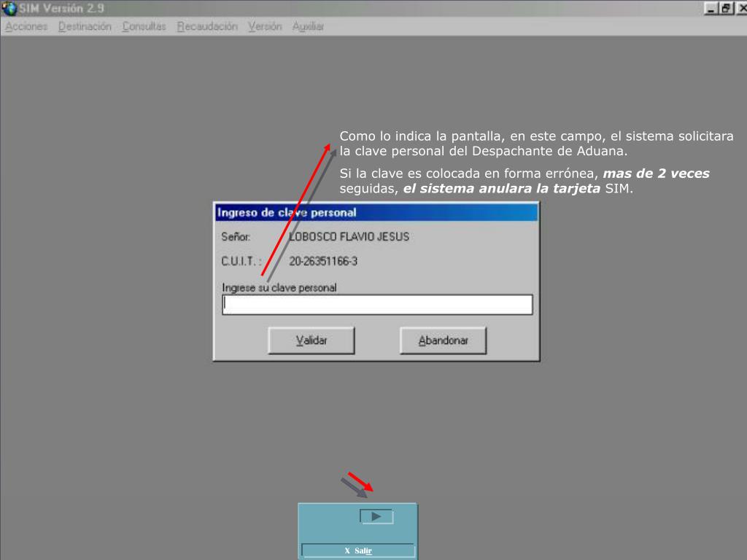The image size is (747, 560).
Task: Click the Validar button
Action: [x=311, y=341]
